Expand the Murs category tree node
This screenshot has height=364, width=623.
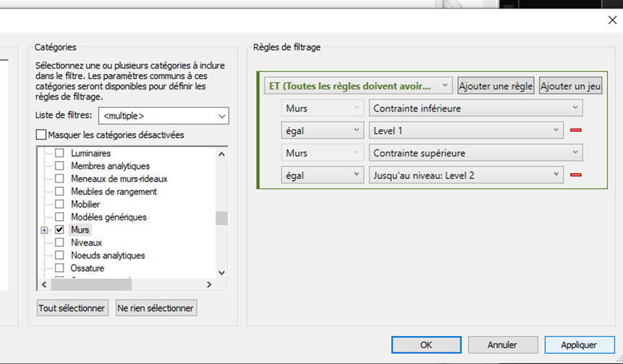(45, 230)
